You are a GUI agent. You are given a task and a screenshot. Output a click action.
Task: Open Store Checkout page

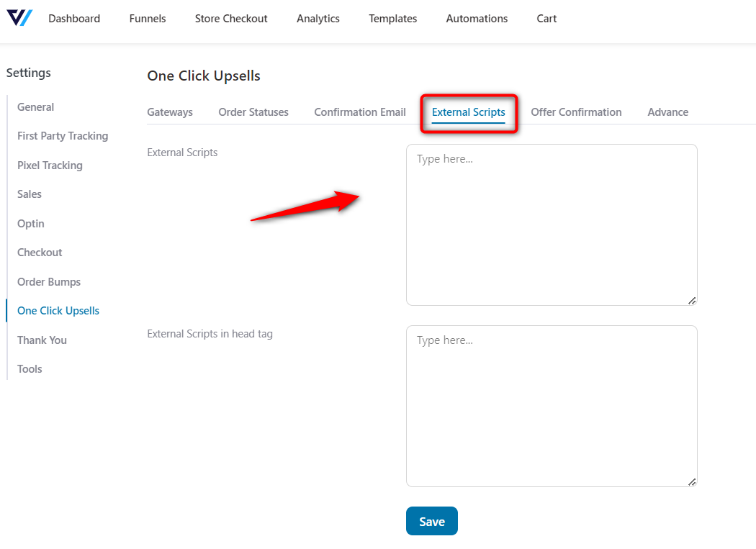pos(231,19)
